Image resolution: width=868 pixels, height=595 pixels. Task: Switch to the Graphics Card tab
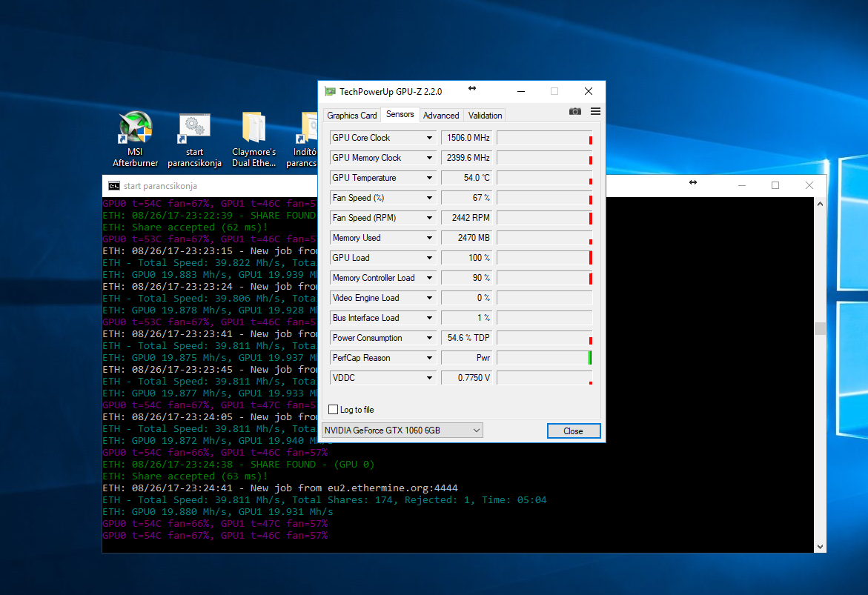point(352,116)
